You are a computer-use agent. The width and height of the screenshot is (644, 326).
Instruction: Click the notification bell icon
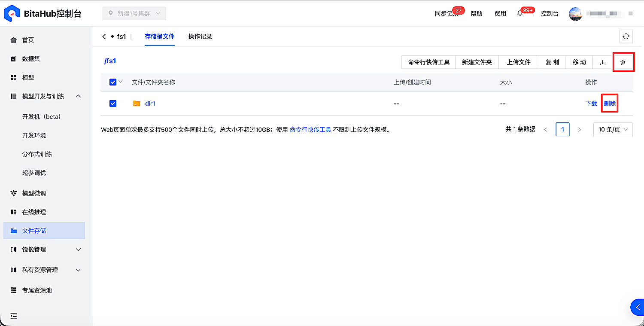[x=520, y=14]
